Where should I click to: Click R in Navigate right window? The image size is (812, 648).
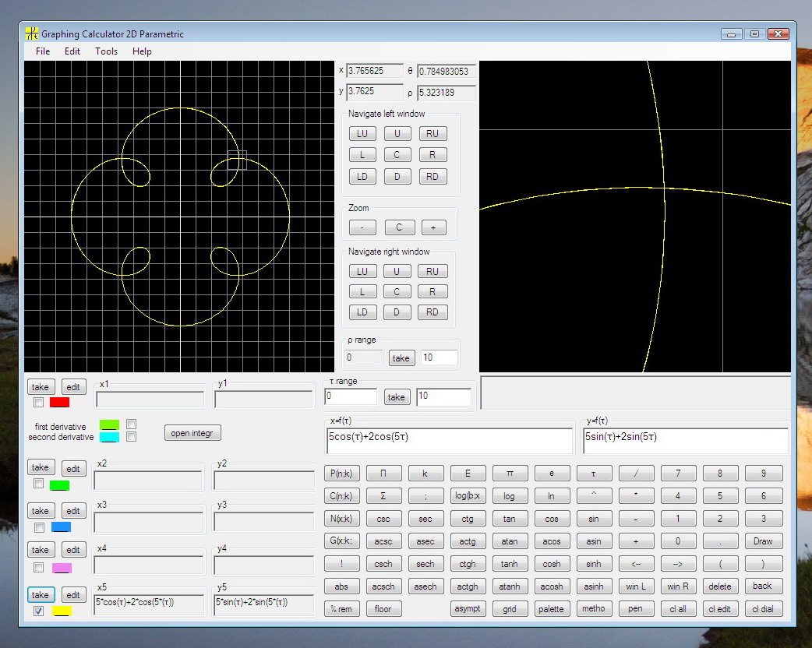coord(432,291)
